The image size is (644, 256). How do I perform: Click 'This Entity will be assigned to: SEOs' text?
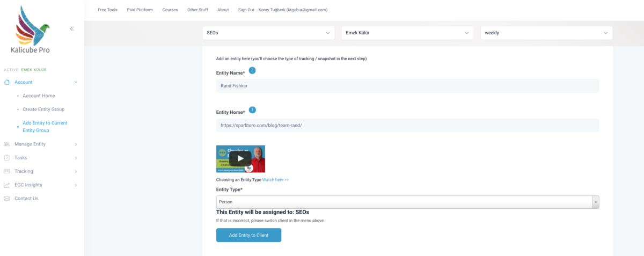(262, 213)
